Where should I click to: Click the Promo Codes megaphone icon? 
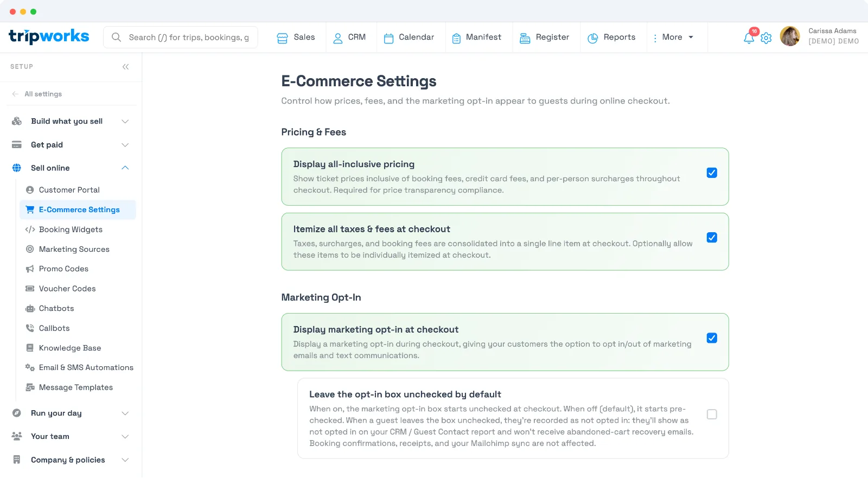click(30, 269)
